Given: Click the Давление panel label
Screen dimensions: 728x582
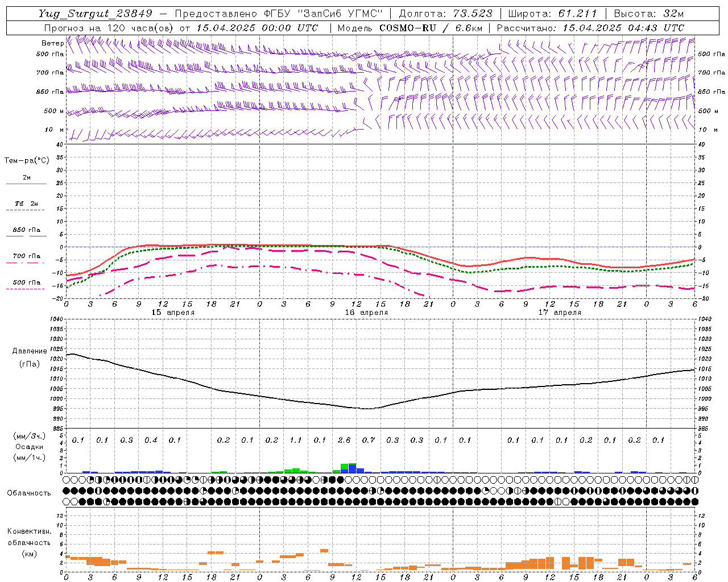Looking at the screenshot, I should coord(30,351).
